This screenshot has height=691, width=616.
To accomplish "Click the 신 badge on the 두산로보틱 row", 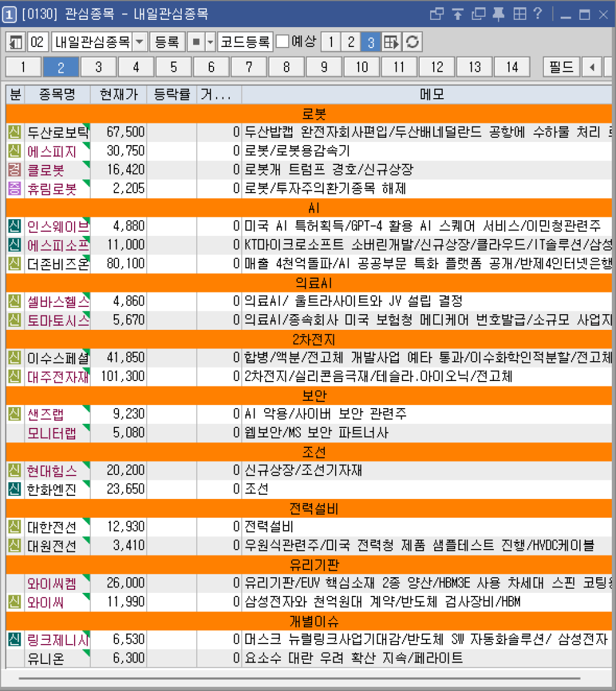I will (14, 132).
